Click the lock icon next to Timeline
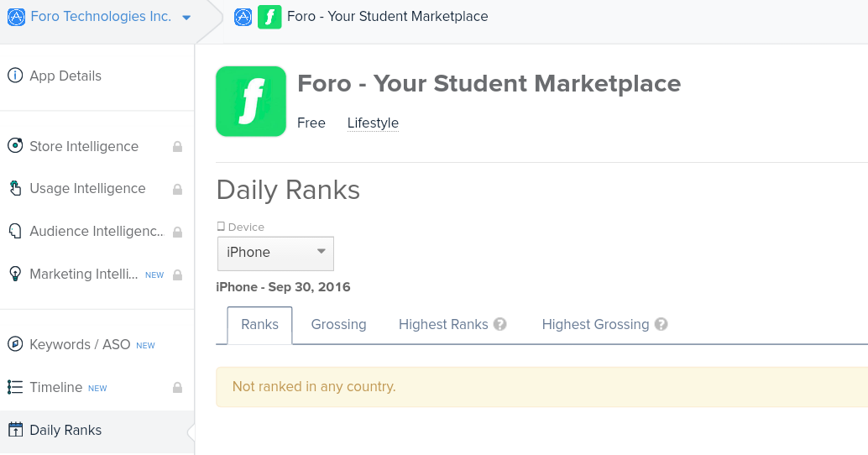Image resolution: width=868 pixels, height=455 pixels. (177, 388)
